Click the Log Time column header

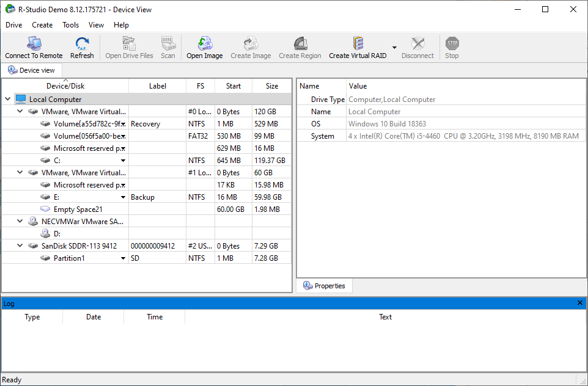tap(155, 316)
